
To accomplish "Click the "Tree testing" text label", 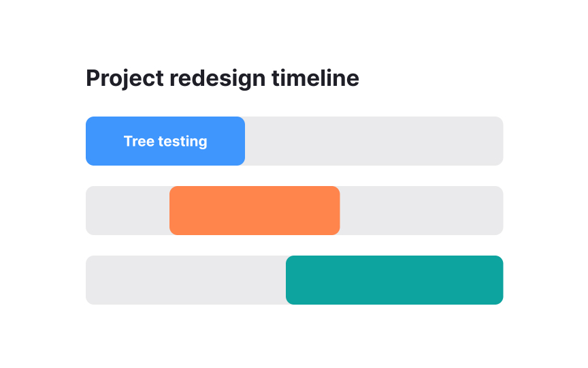I will [x=165, y=142].
